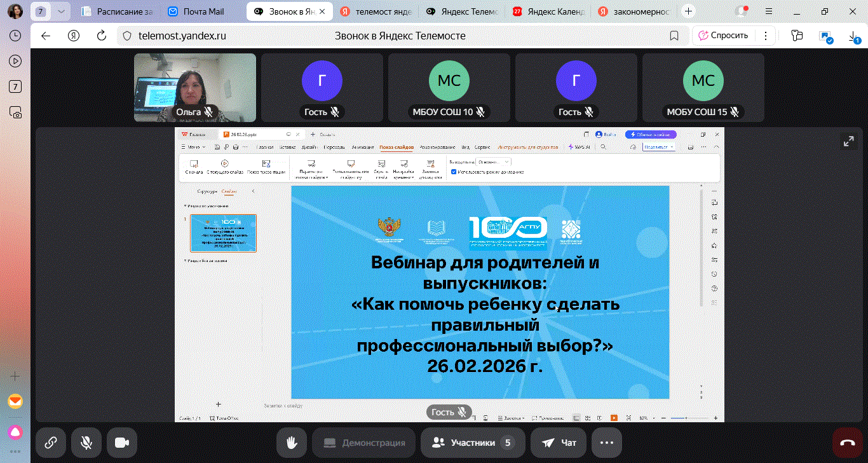Bookmark this page in address bar

click(674, 36)
